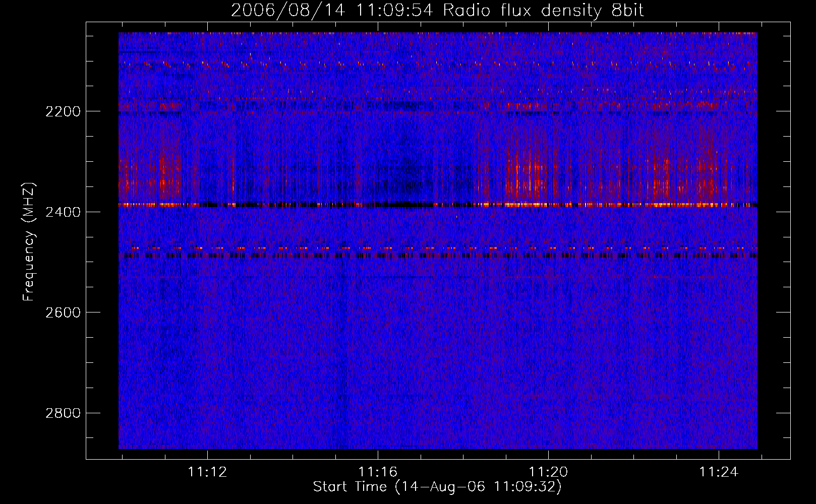This screenshot has height=504, width=816.
Task: Select the 2800 frequency tick label
Action: tap(63, 413)
